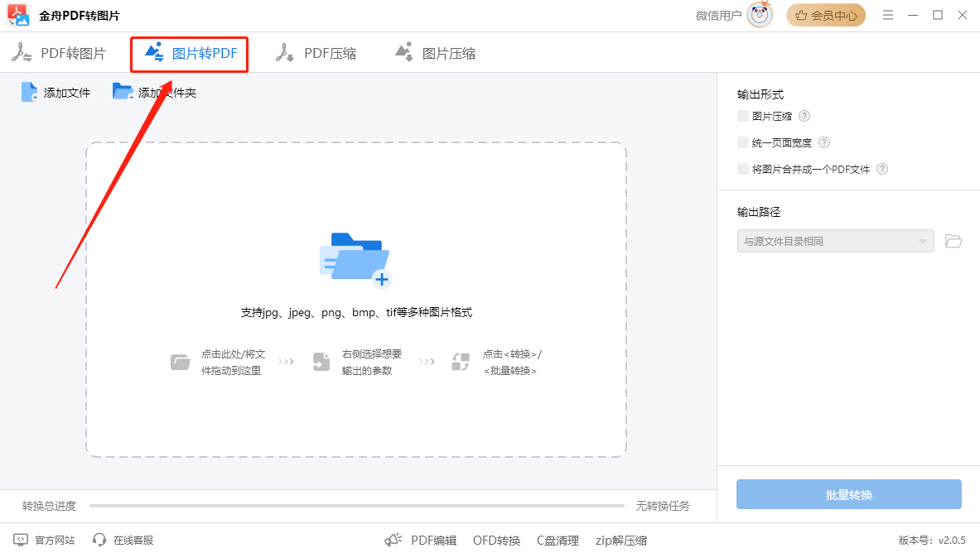The image size is (980, 553).
Task: Click the 转换总进度 progress bar
Action: click(356, 506)
